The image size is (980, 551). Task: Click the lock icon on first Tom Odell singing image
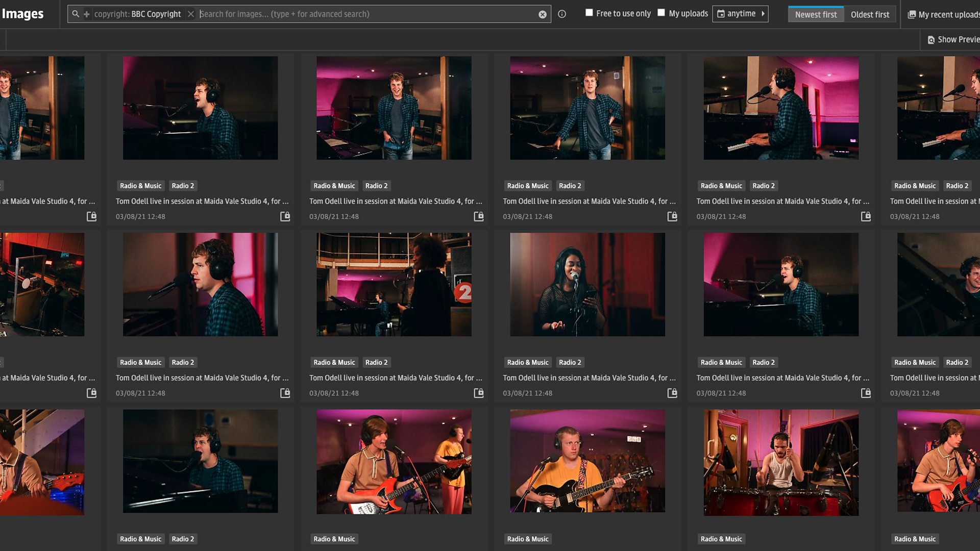pyautogui.click(x=285, y=216)
